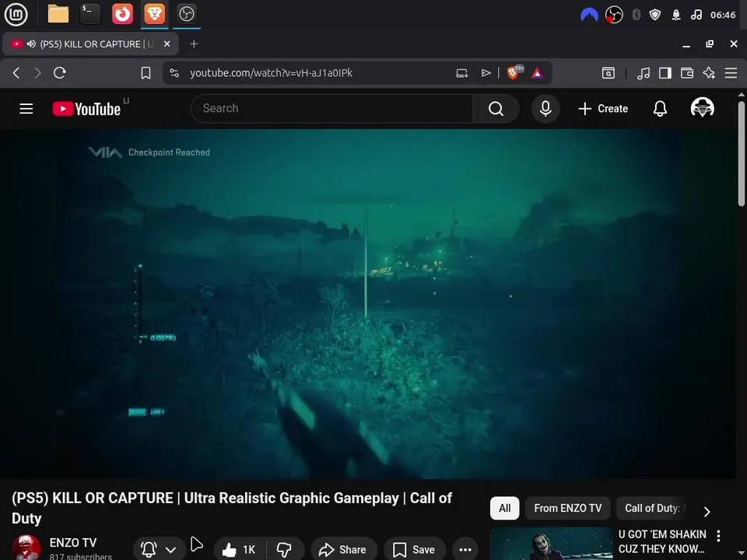The height and width of the screenshot is (560, 747).
Task: Click into the YouTube Search field
Action: pyautogui.click(x=331, y=109)
